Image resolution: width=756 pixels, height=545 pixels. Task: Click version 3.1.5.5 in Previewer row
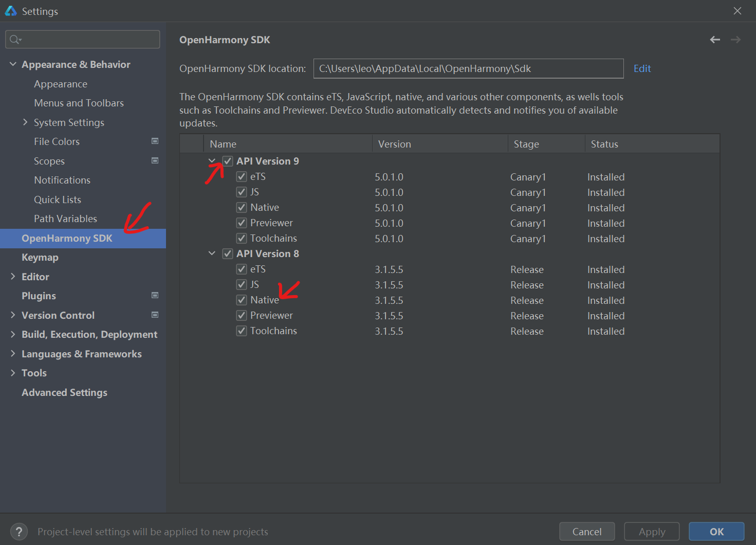389,316
